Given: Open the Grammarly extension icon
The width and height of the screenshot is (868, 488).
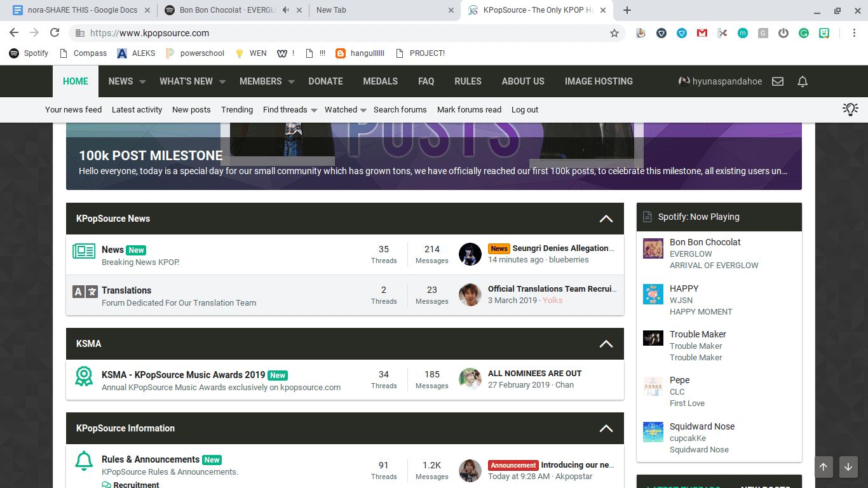Looking at the screenshot, I should (804, 33).
